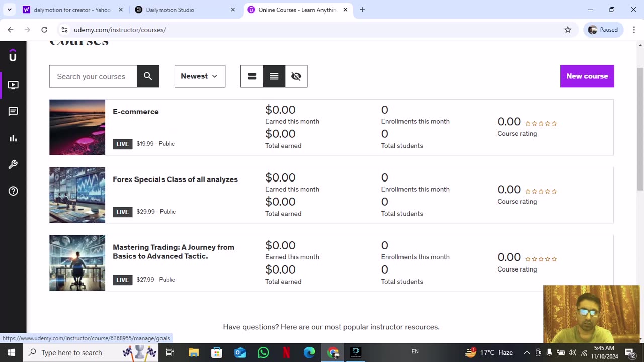Click the address bar URL
This screenshot has height=362, width=644.
click(x=120, y=30)
